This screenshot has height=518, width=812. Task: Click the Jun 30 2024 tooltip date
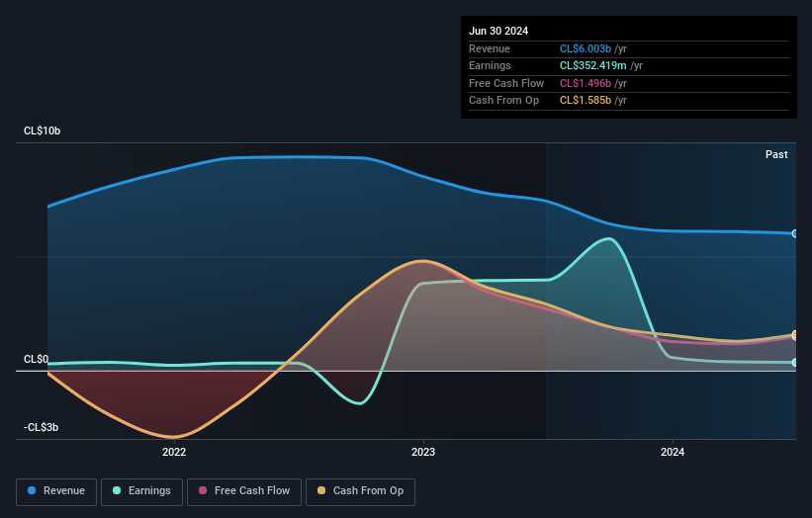(498, 31)
